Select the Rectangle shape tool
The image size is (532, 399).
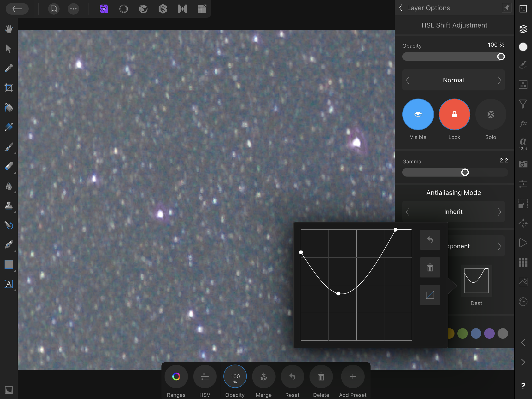(9, 264)
